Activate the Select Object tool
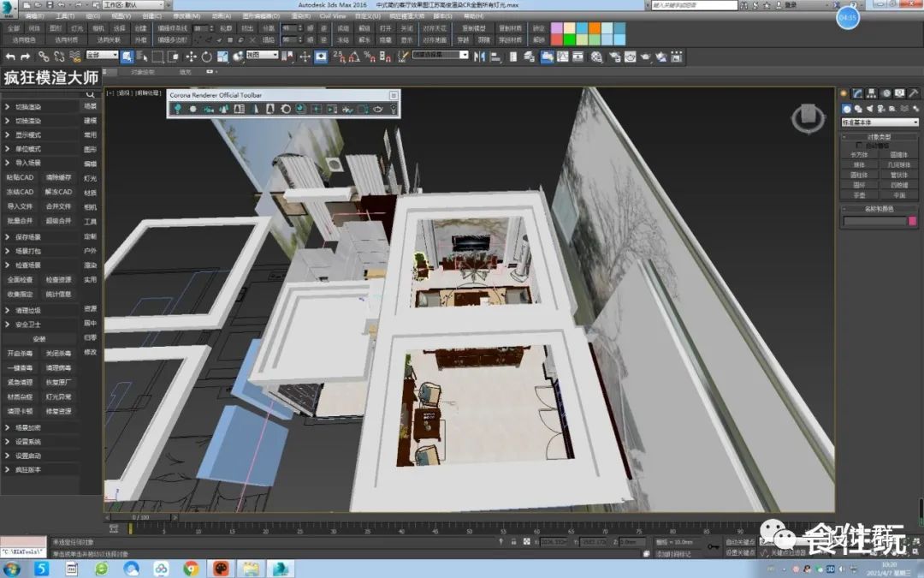This screenshot has height=578, width=924. (x=127, y=57)
